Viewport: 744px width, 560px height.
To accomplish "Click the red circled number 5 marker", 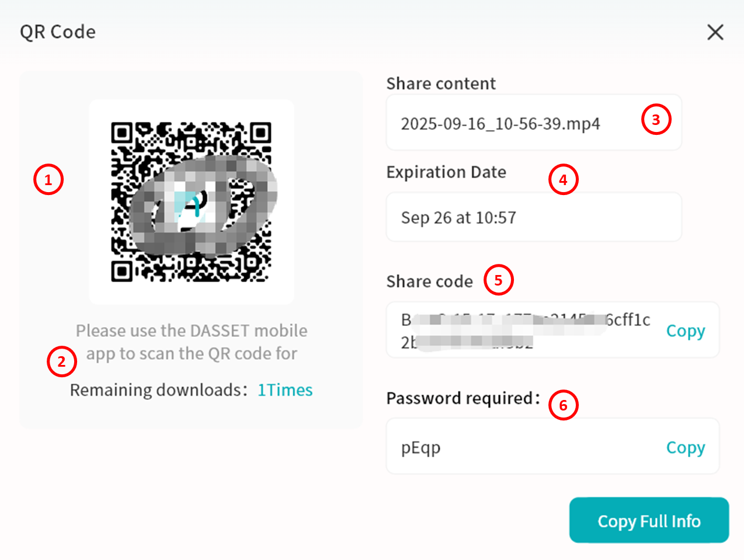I will tap(498, 280).
